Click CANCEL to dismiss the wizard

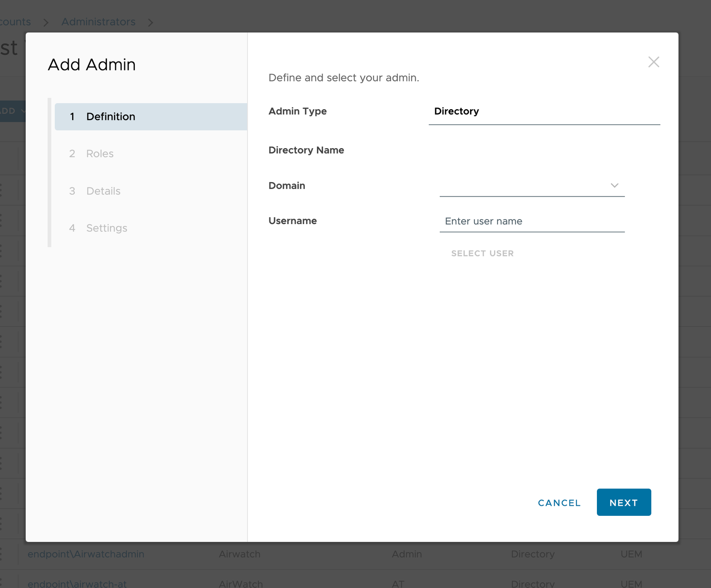[559, 503]
